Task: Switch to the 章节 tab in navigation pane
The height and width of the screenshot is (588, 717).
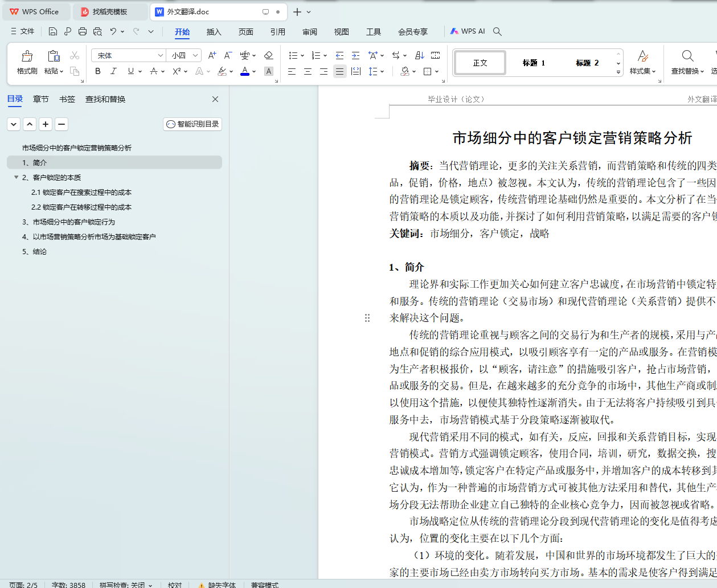Action: 41,99
